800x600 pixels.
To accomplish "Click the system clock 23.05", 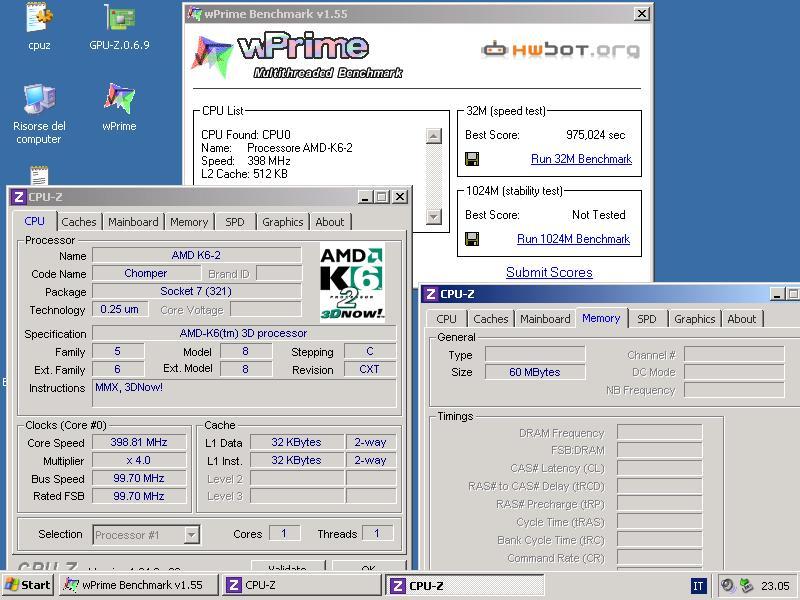I will coord(775,586).
